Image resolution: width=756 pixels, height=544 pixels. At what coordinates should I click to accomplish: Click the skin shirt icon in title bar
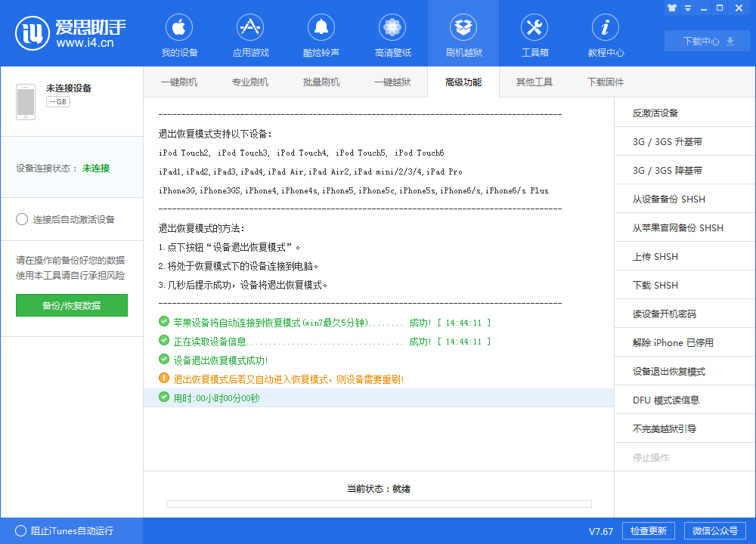pyautogui.click(x=671, y=8)
